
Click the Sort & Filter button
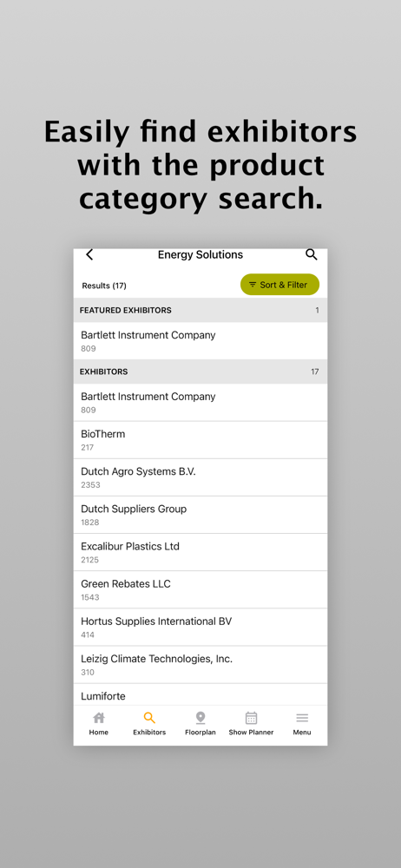pyautogui.click(x=279, y=285)
